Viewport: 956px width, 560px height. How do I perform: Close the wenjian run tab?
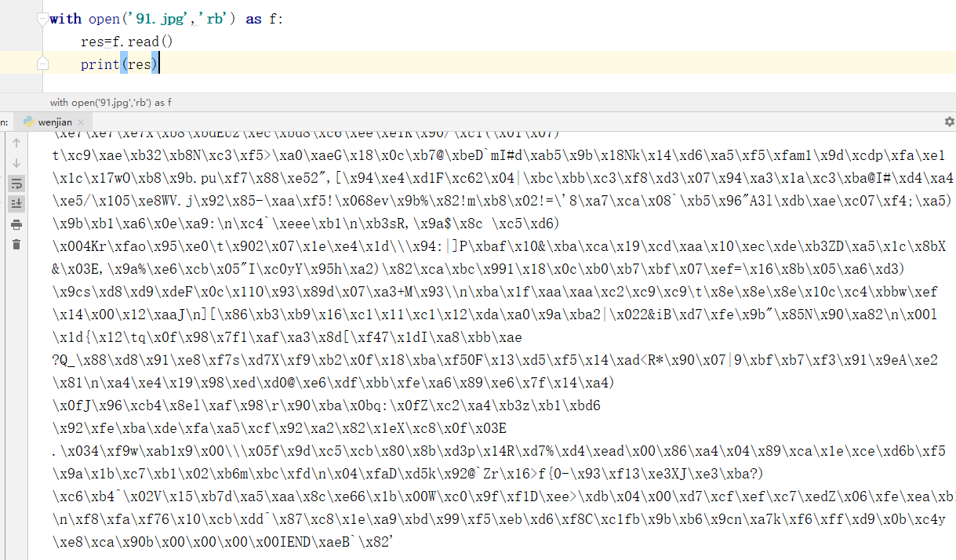(x=82, y=122)
